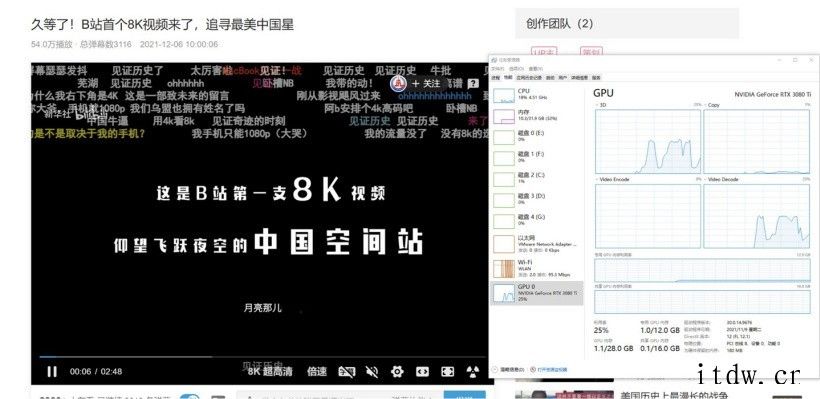Select 磁盘 3 (D:) in the sidebar
The width and height of the screenshot is (820, 399).
point(538,199)
